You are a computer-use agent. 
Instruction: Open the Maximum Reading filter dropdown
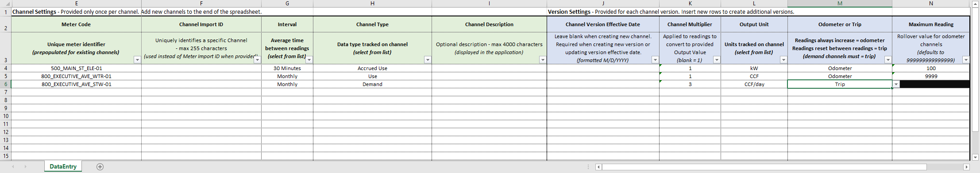(966, 60)
